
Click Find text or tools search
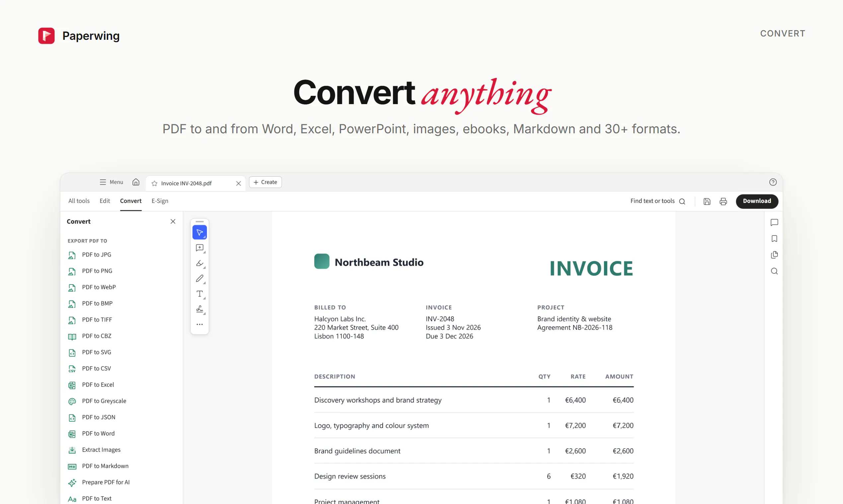click(658, 201)
